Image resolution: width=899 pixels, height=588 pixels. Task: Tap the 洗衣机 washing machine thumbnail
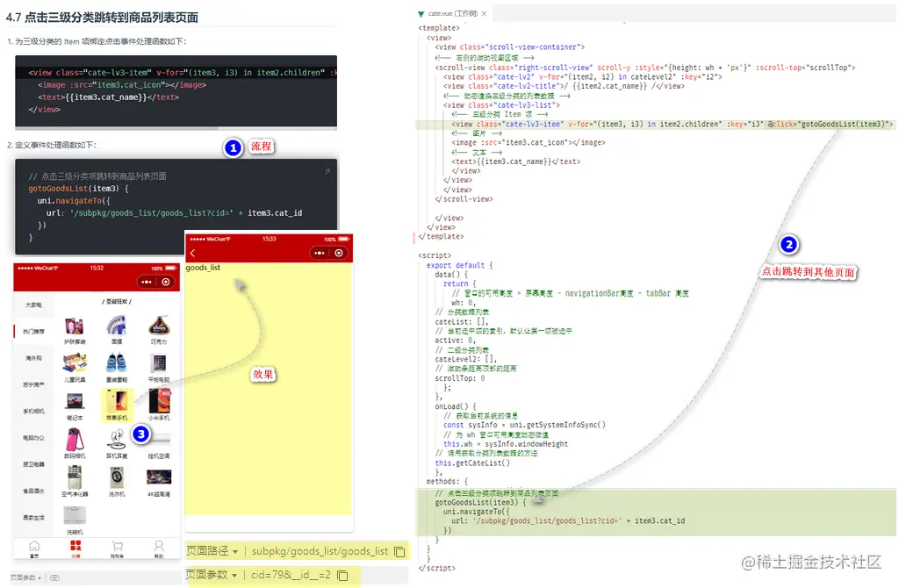coord(117,477)
